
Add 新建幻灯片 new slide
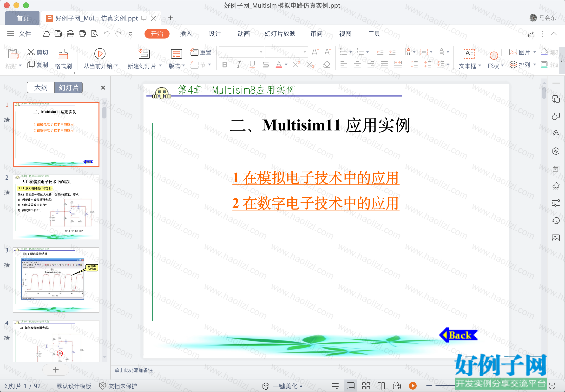click(x=144, y=59)
